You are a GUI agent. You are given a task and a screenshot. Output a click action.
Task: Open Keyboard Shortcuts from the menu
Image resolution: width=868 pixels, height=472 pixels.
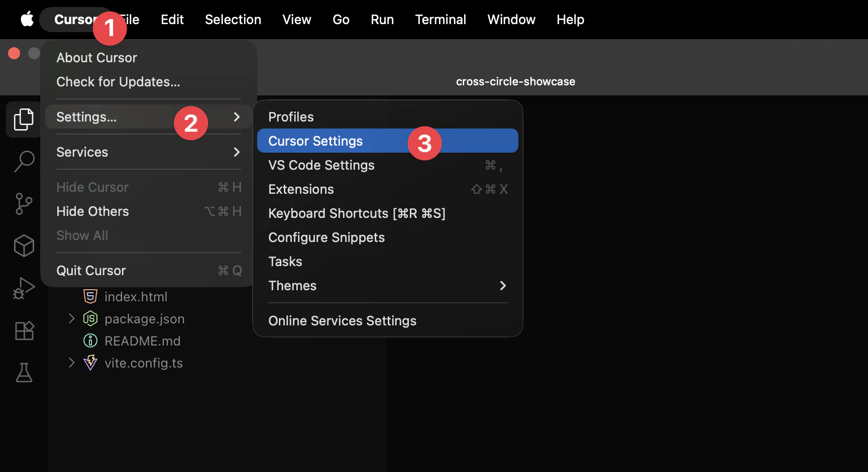pos(357,213)
